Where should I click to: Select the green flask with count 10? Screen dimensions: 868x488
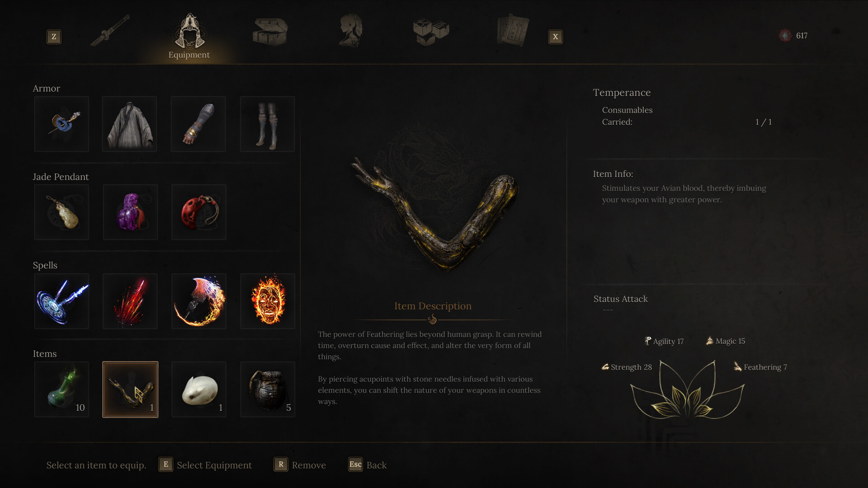pyautogui.click(x=61, y=389)
